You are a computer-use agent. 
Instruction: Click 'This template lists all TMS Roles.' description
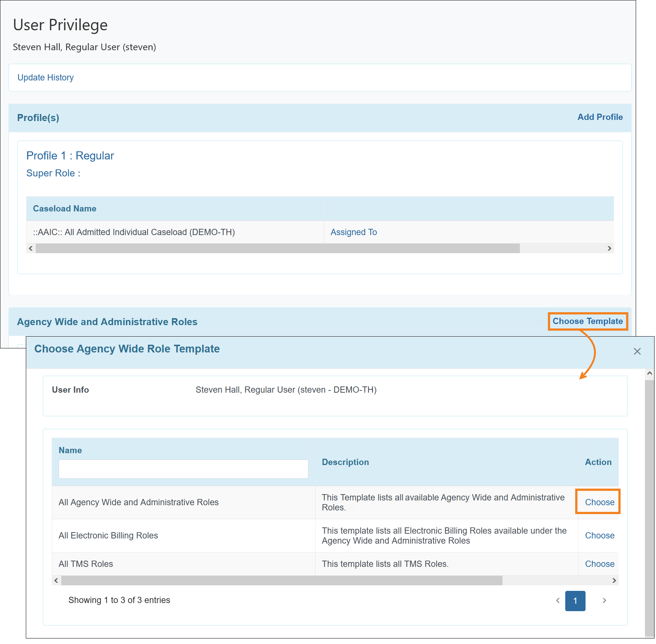(385, 564)
